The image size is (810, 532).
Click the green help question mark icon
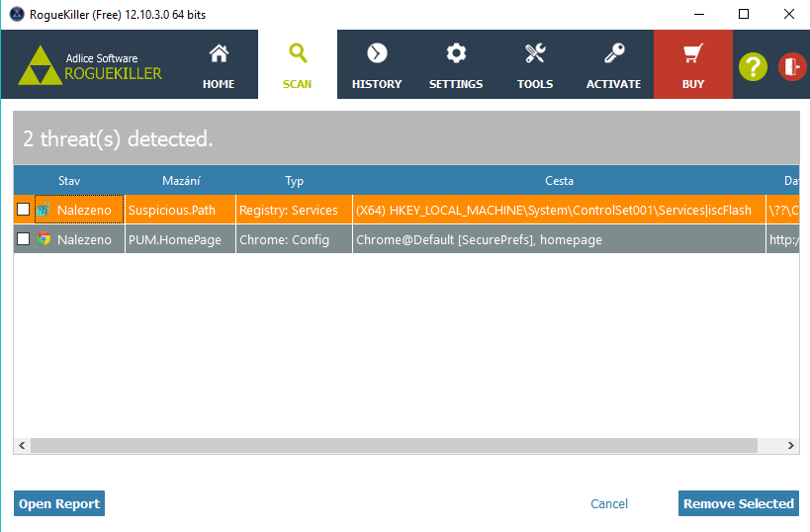tap(753, 66)
